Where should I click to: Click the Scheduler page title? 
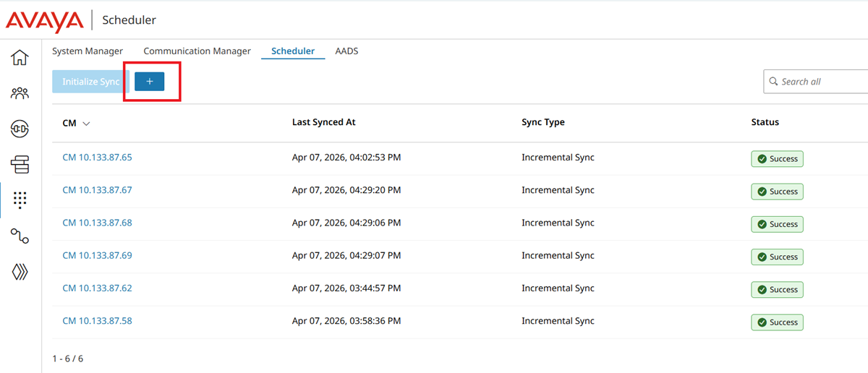pos(129,20)
